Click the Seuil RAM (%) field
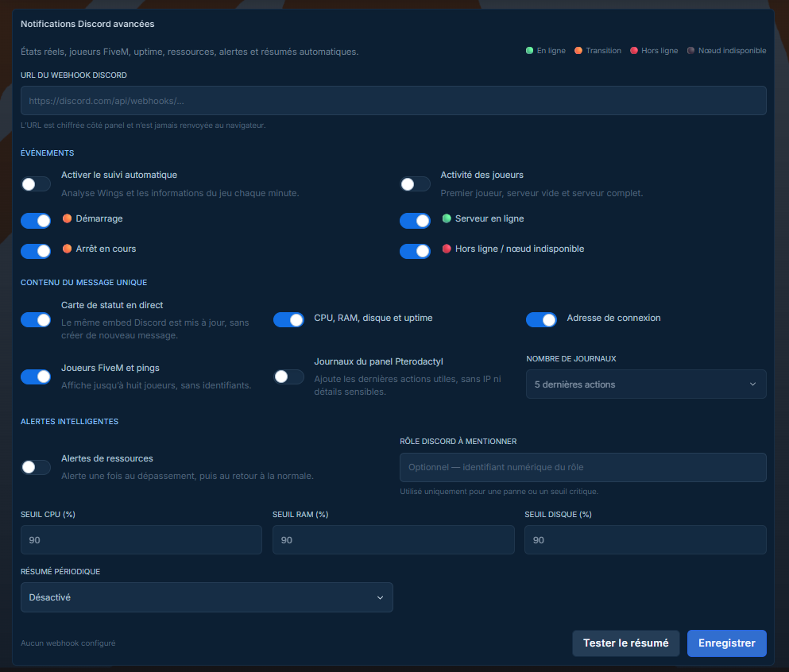The image size is (789, 672). click(393, 539)
